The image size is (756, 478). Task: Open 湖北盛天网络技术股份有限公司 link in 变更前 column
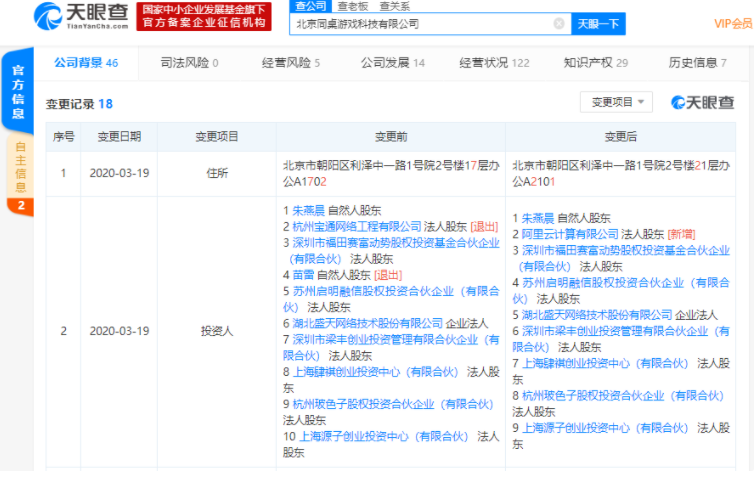click(x=367, y=323)
